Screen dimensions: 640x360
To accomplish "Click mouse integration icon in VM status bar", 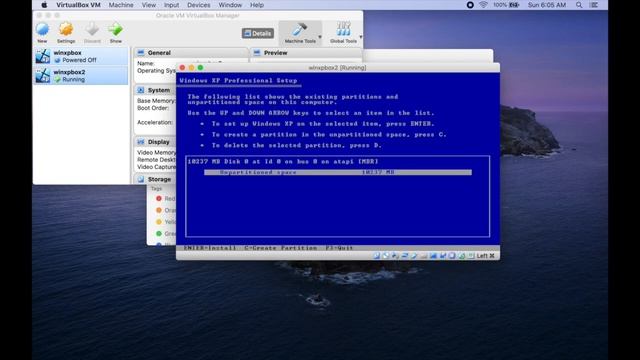I will [x=462, y=256].
